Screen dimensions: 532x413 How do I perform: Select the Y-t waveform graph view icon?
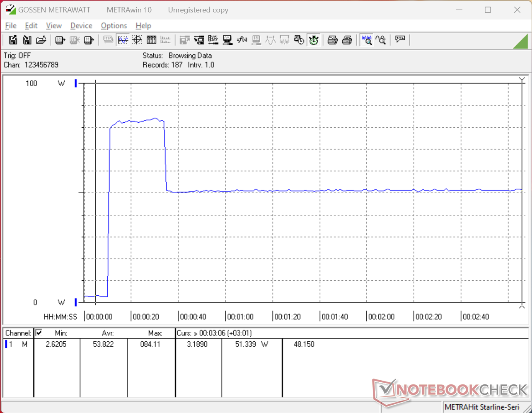[123, 40]
